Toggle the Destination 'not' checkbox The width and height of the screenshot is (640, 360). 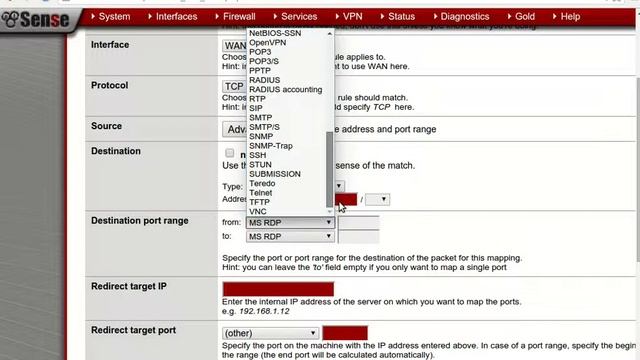click(x=230, y=153)
